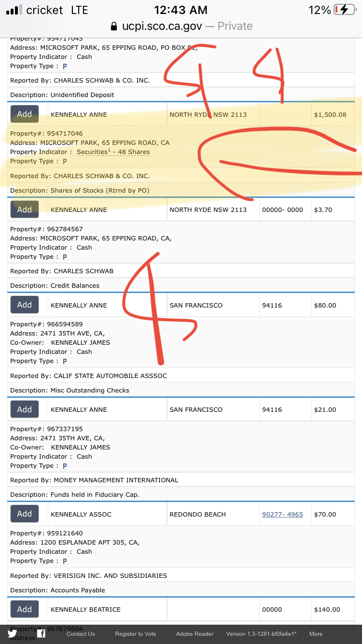Add the $80.00 San Francisco property
Viewport: 362px width, 644px height.
tap(25, 305)
